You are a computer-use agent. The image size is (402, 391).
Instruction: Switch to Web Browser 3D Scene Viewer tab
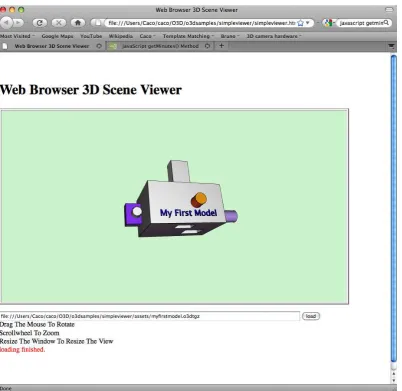click(52, 46)
